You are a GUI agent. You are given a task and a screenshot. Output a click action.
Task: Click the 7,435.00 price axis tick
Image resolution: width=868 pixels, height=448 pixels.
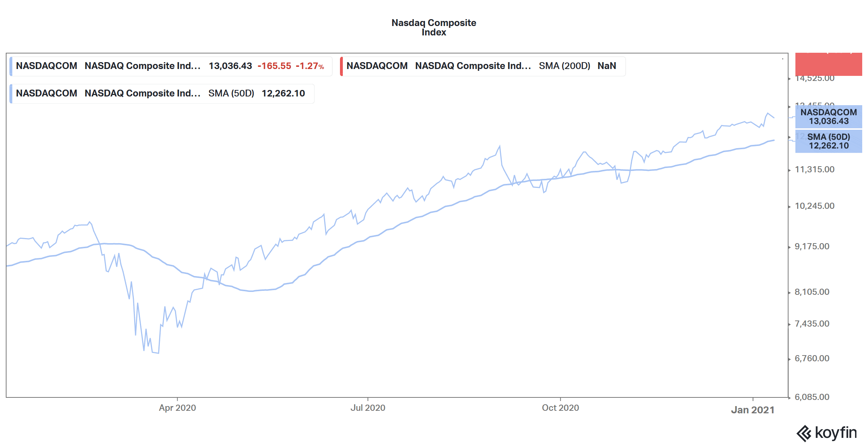point(812,324)
